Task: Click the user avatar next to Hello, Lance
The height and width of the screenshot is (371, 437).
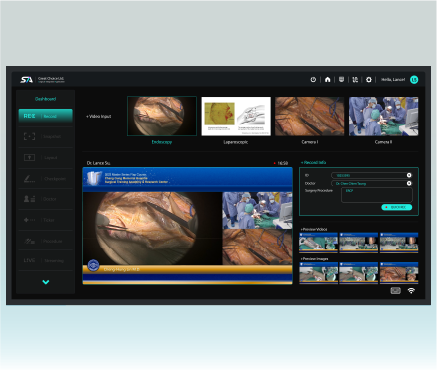Action: (414, 80)
